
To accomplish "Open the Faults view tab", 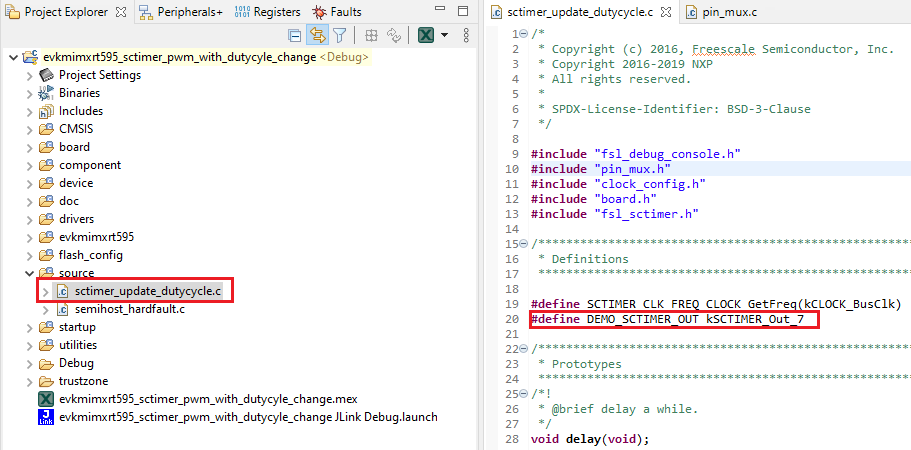I will tap(337, 12).
